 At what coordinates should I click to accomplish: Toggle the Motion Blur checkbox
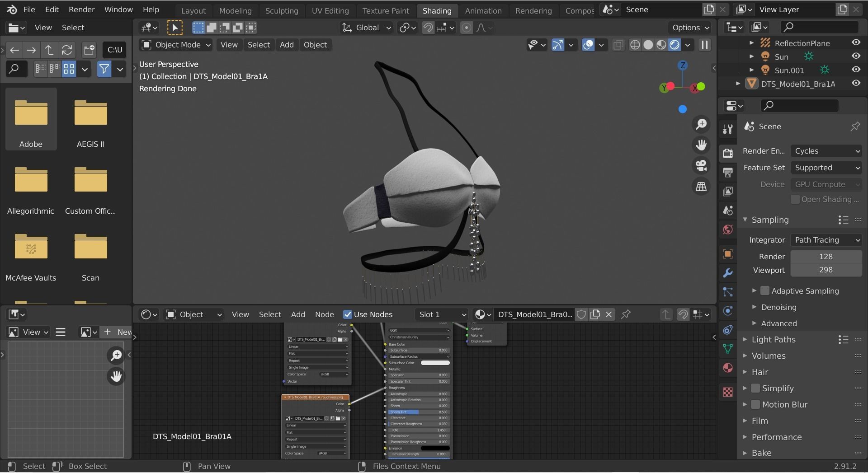pos(755,404)
